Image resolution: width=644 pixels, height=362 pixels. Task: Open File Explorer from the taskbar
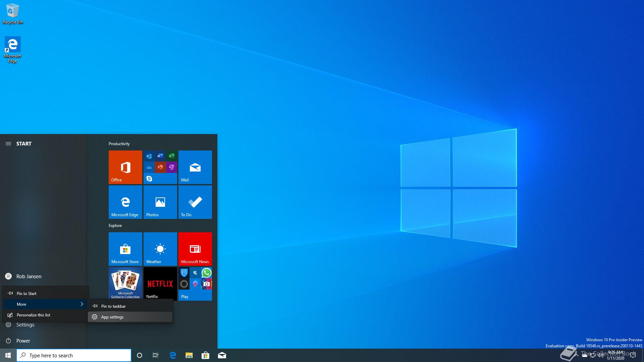click(189, 355)
